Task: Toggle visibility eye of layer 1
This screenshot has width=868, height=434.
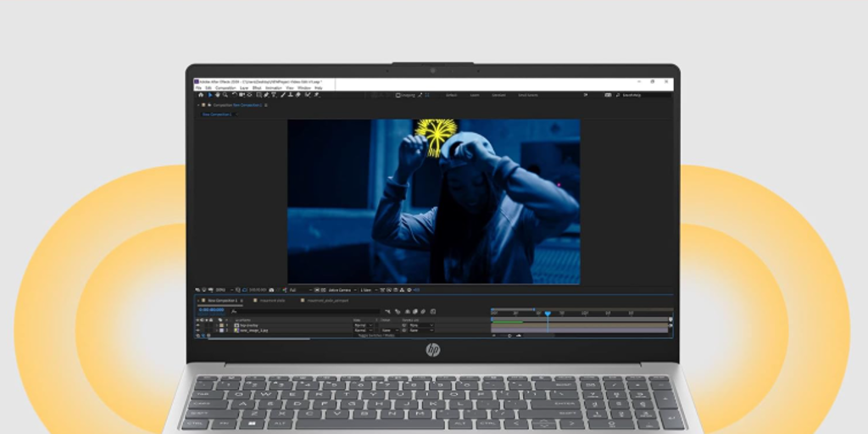Action: point(198,325)
